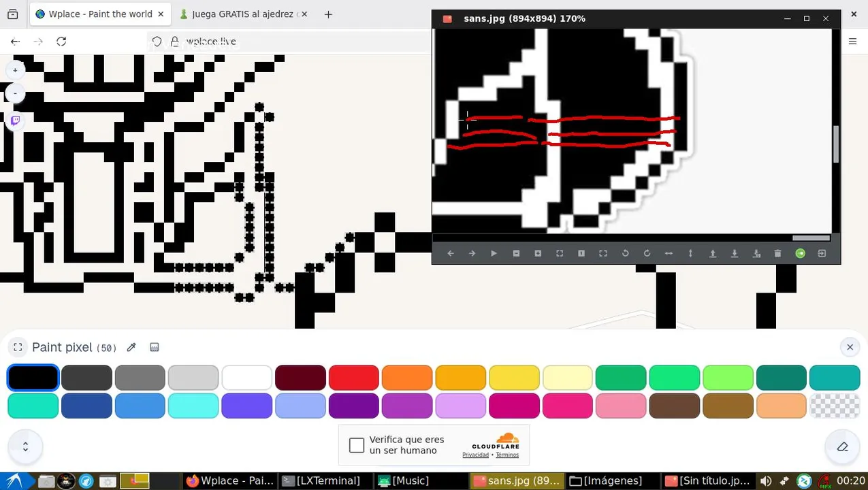Choose the dark blue color swatch

[86, 406]
